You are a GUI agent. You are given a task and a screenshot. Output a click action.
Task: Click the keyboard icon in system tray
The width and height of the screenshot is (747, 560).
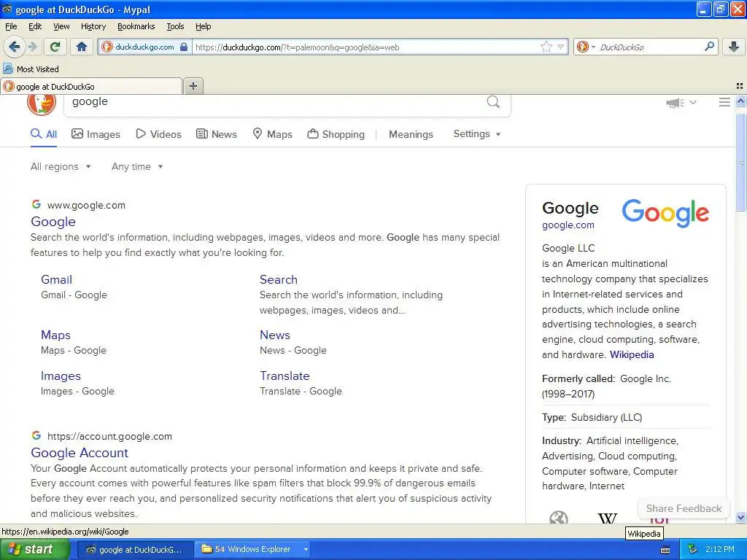click(x=665, y=550)
